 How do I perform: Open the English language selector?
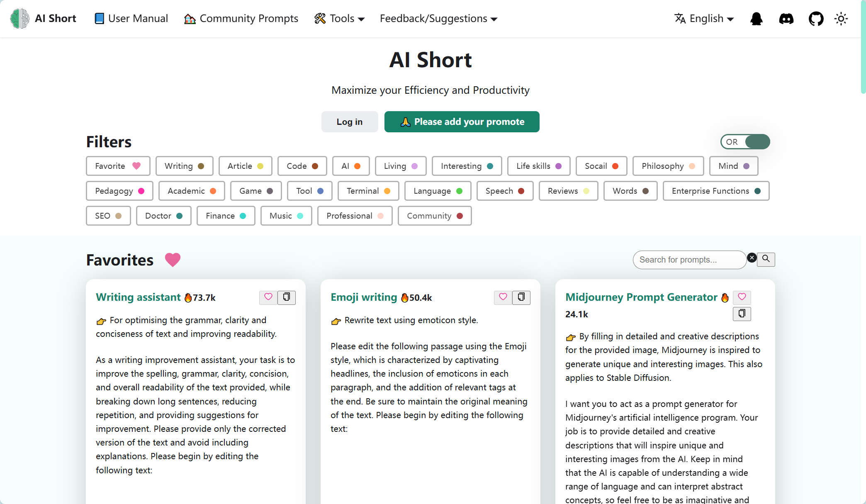(x=704, y=19)
